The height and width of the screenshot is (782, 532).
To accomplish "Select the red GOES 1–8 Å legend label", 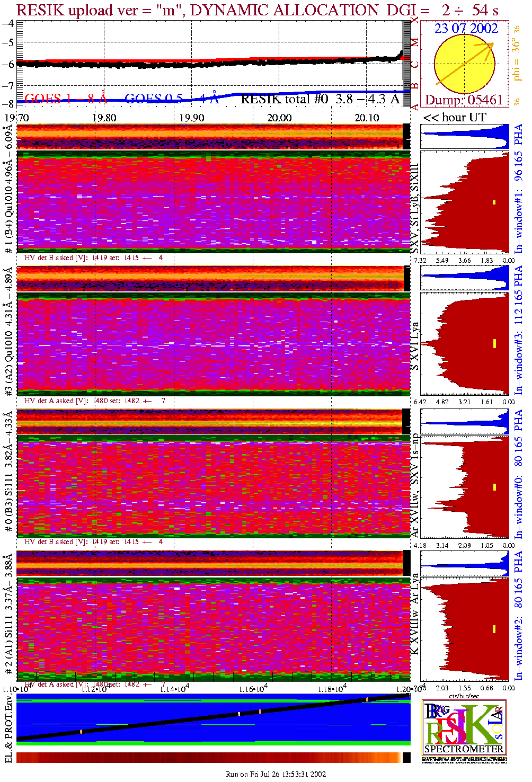I will click(66, 99).
